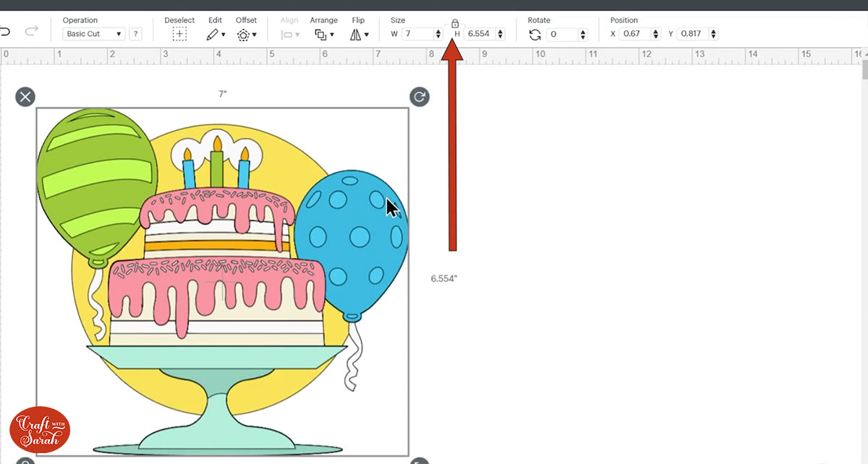Click the Rotate icon in toolbar
The width and height of the screenshot is (868, 464).
(x=535, y=34)
